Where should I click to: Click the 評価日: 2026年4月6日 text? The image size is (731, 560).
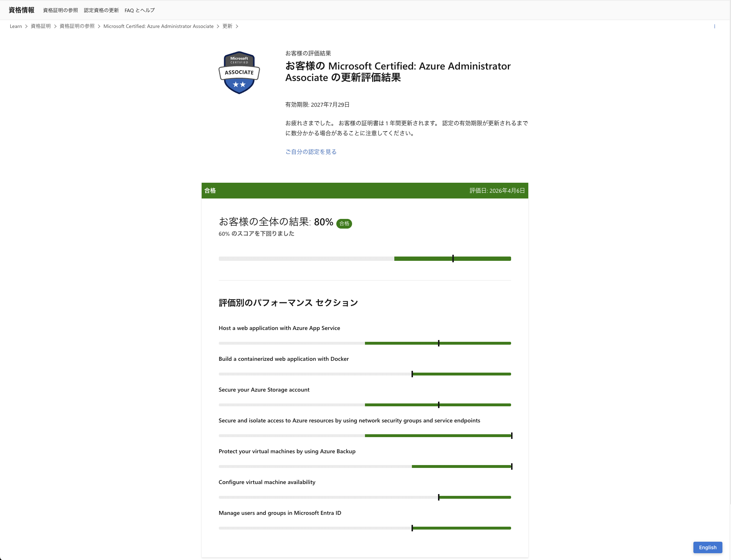click(497, 191)
